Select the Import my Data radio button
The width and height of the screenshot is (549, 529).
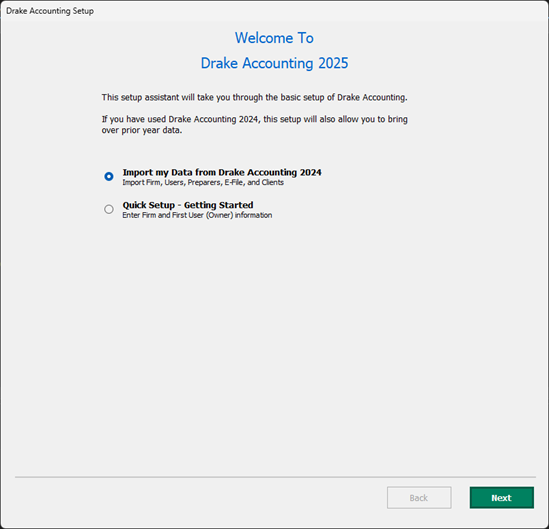[x=109, y=176]
